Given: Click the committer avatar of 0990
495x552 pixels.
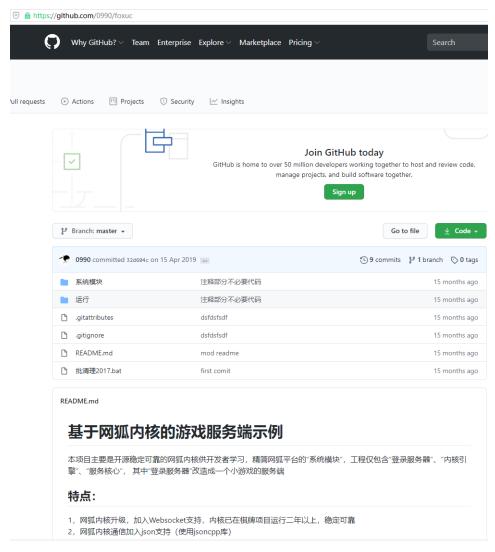Looking at the screenshot, I should tap(65, 259).
